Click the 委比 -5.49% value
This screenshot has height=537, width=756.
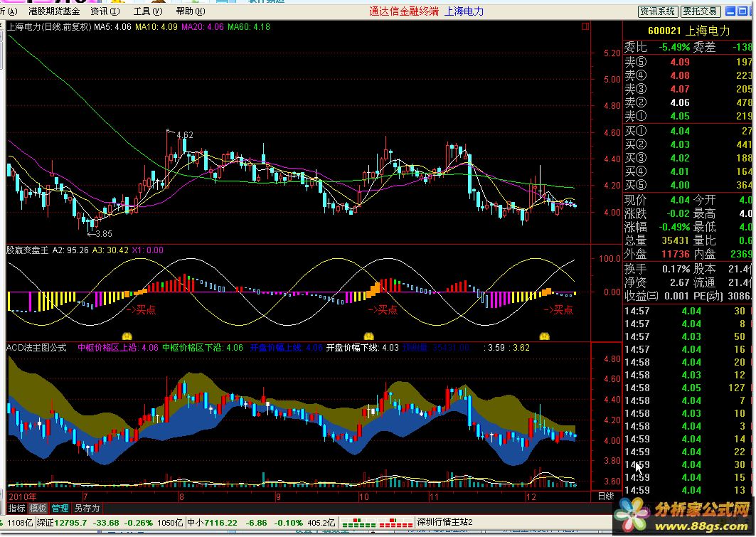(674, 47)
